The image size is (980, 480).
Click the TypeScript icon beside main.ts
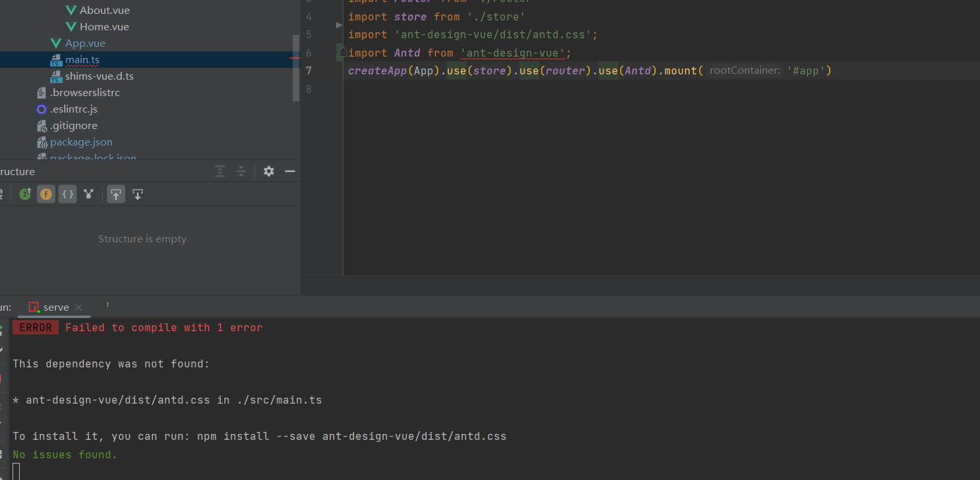click(57, 60)
